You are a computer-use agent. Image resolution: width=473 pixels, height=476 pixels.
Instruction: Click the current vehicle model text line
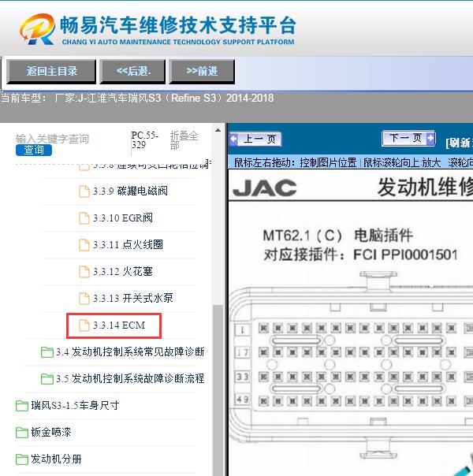pyautogui.click(x=137, y=98)
